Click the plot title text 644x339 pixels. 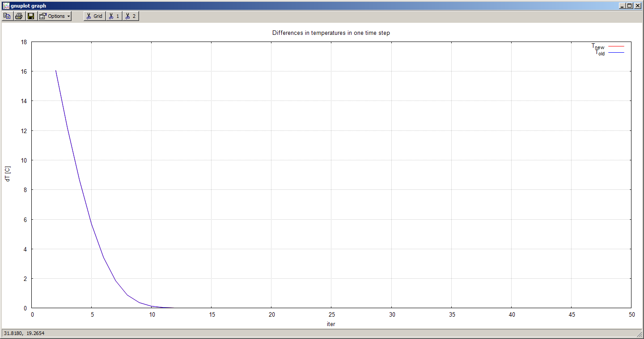click(331, 33)
